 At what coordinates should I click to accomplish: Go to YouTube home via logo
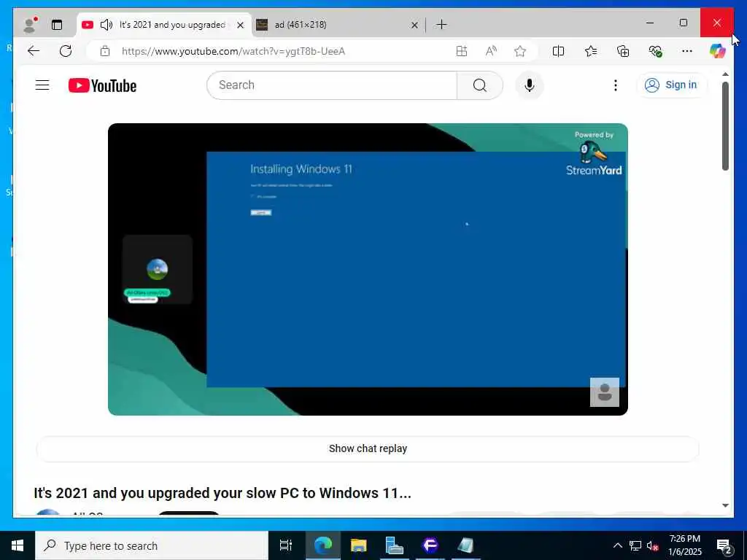pyautogui.click(x=102, y=85)
